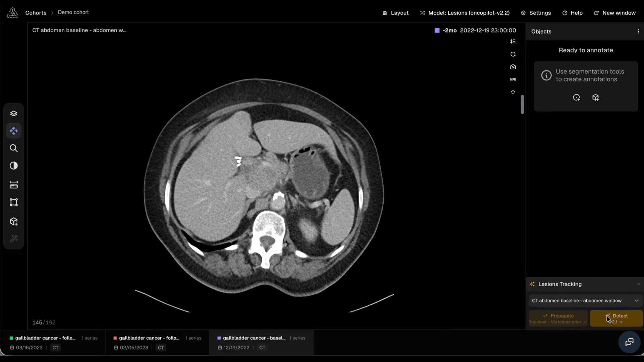
Task: Select the ruler measurement tool
Action: pyautogui.click(x=14, y=185)
